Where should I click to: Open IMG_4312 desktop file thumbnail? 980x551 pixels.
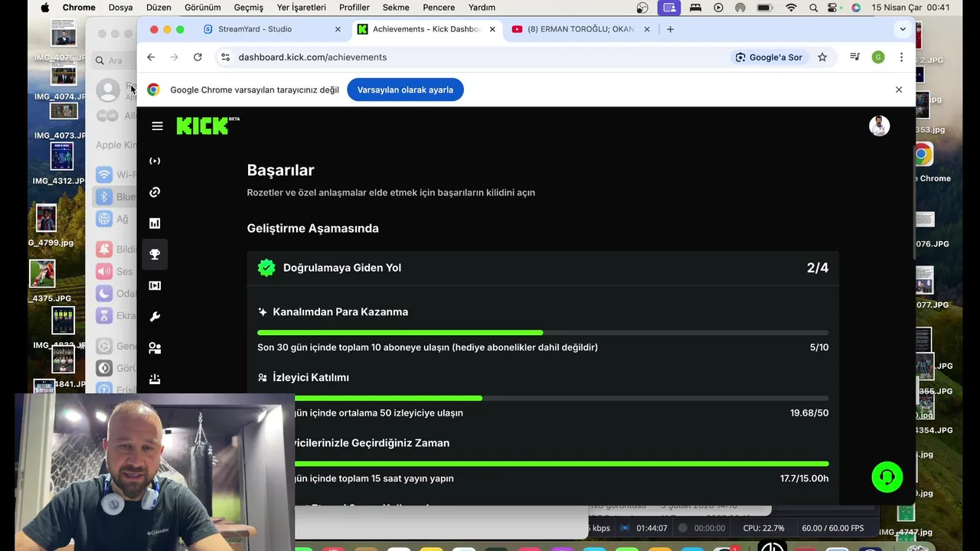tap(62, 157)
